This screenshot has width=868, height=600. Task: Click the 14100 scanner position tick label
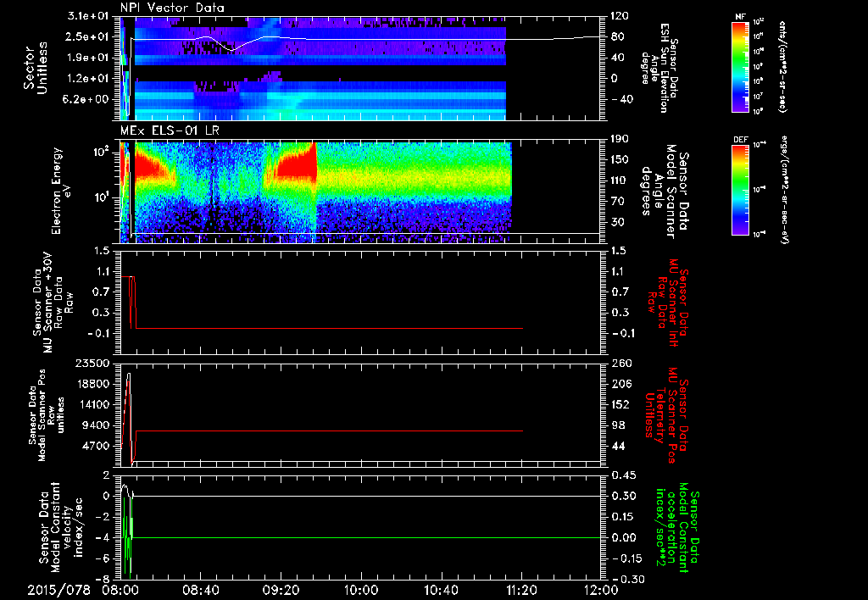[x=93, y=404]
